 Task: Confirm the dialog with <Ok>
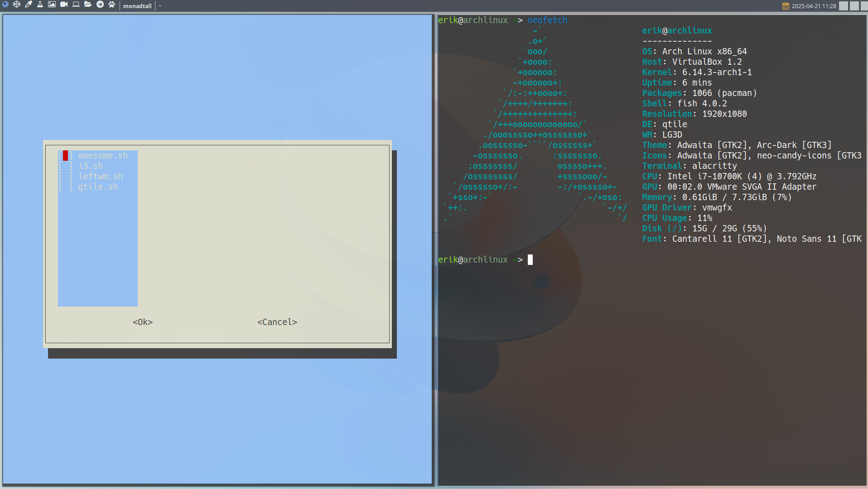pos(143,322)
